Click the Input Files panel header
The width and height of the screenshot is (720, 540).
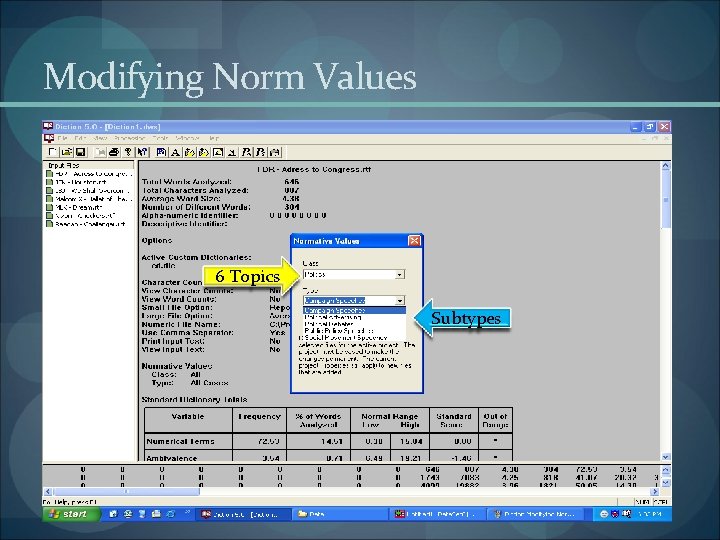pos(89,165)
